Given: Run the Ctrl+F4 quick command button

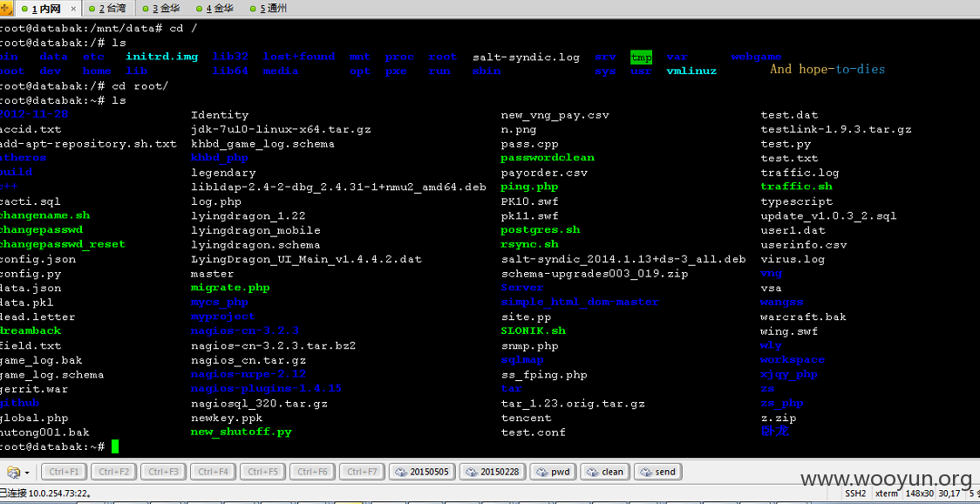Looking at the screenshot, I should tap(213, 472).
